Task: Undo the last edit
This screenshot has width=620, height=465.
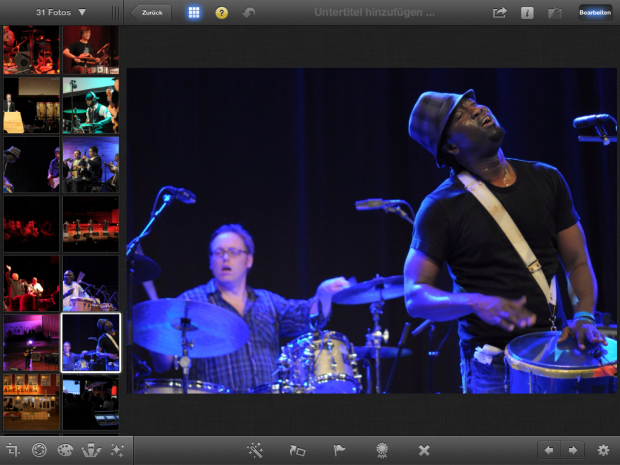Action: pos(249,13)
